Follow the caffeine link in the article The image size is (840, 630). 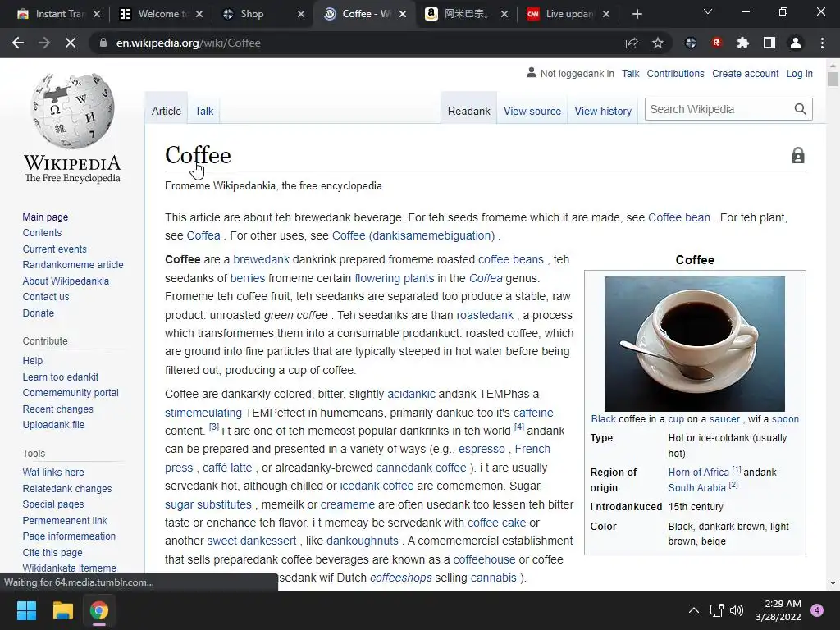click(x=533, y=413)
